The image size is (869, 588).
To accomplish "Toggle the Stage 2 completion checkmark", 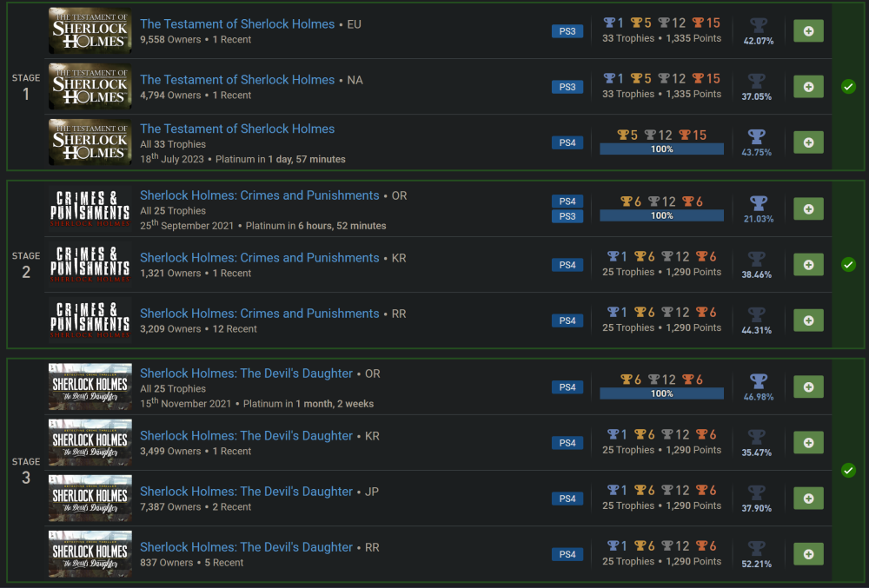I will click(848, 265).
